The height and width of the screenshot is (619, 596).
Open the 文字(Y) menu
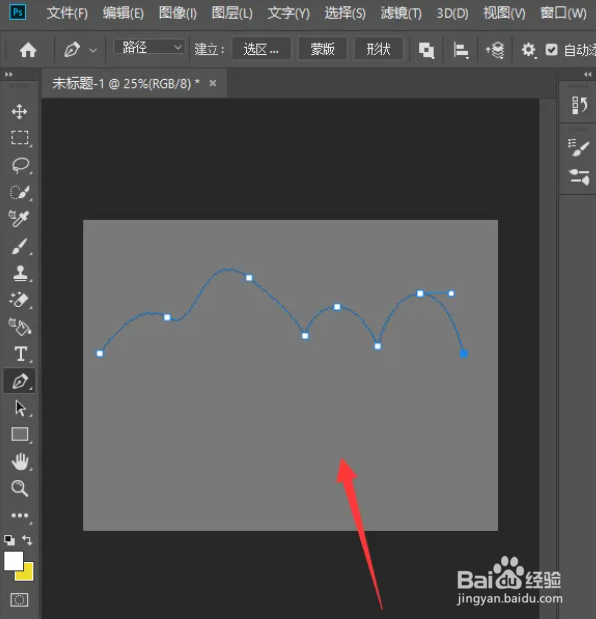pyautogui.click(x=289, y=13)
